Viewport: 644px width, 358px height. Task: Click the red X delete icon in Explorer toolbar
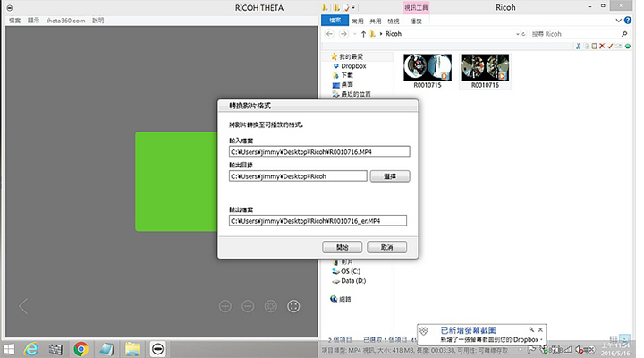602,46
